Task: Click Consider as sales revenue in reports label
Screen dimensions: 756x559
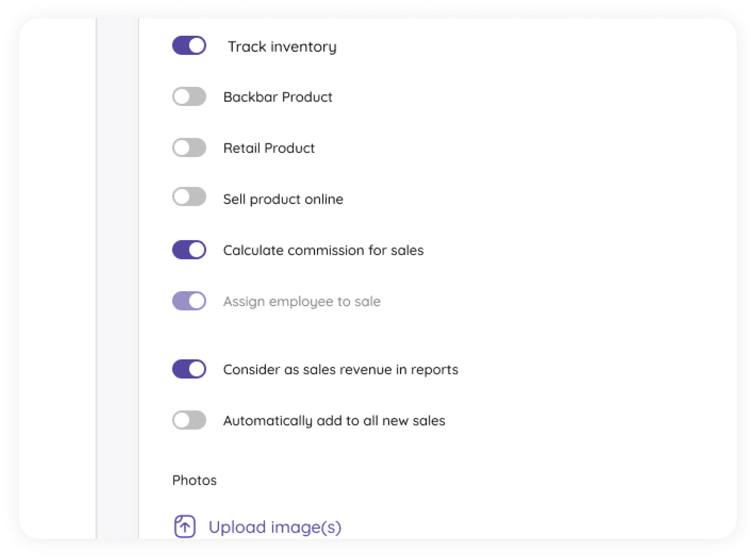Action: (x=341, y=370)
